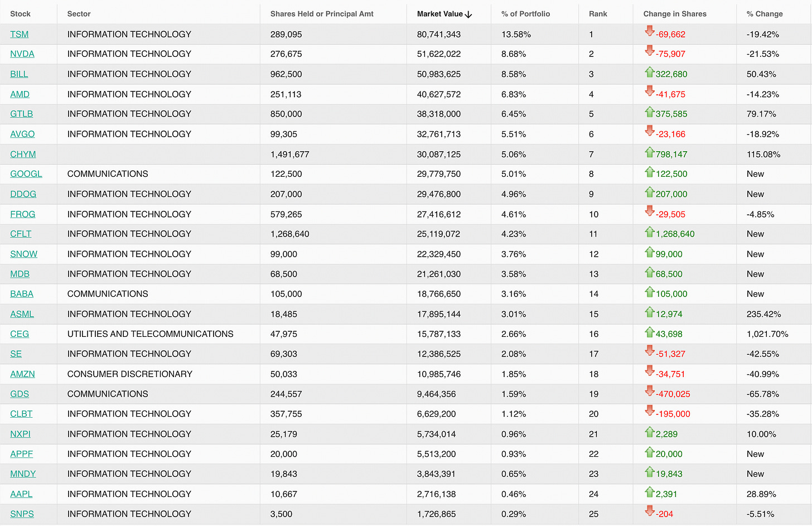Click red down arrow next to GDS -470,025
Screen dimensions: 812x526
pos(649,392)
